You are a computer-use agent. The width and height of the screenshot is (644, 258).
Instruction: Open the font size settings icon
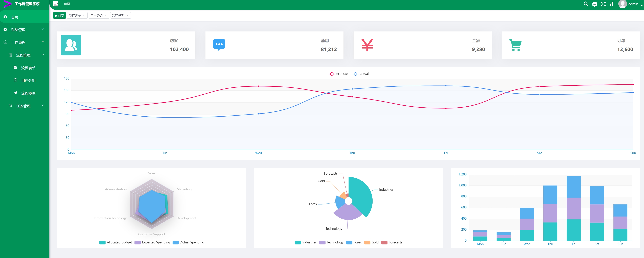tap(612, 4)
